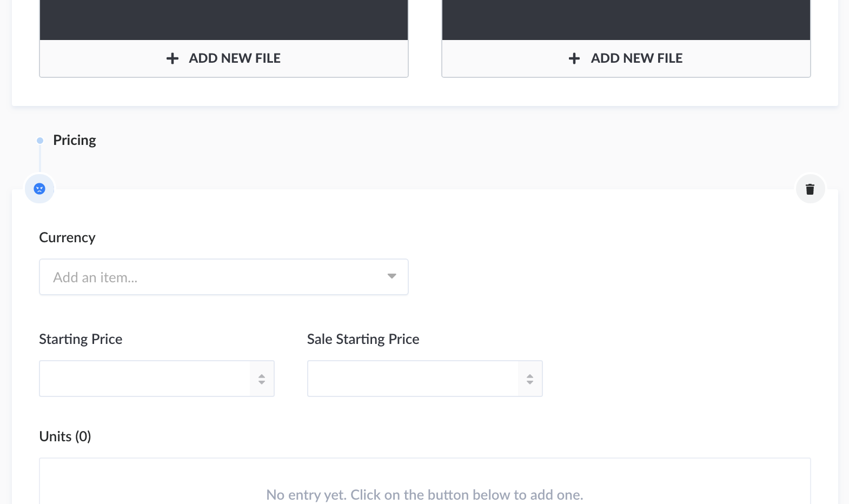Image resolution: width=849 pixels, height=504 pixels.
Task: Open the Currency selection dropdown
Action: pos(223,276)
